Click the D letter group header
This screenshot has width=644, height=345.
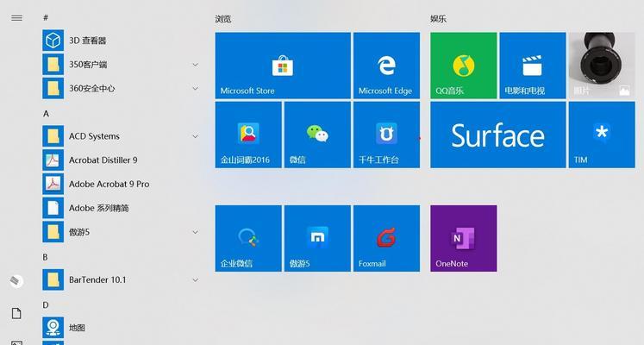[x=46, y=305]
